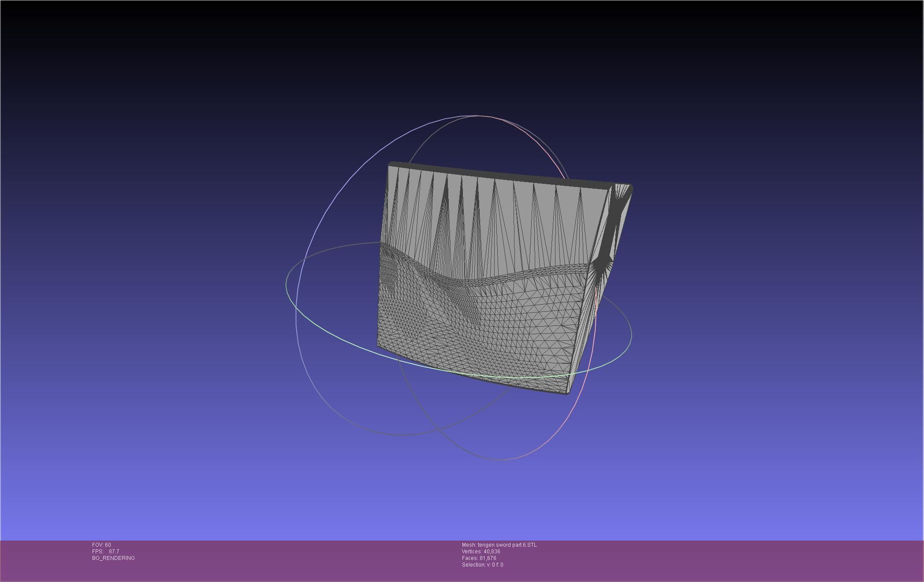Click the FOV: 60 readout
This screenshot has width=924, height=582.
coord(101,545)
